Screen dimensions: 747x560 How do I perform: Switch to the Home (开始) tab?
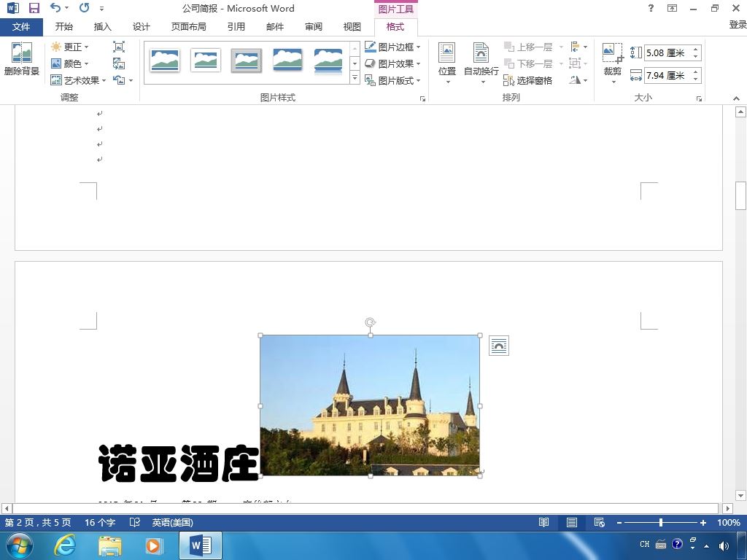pyautogui.click(x=64, y=27)
